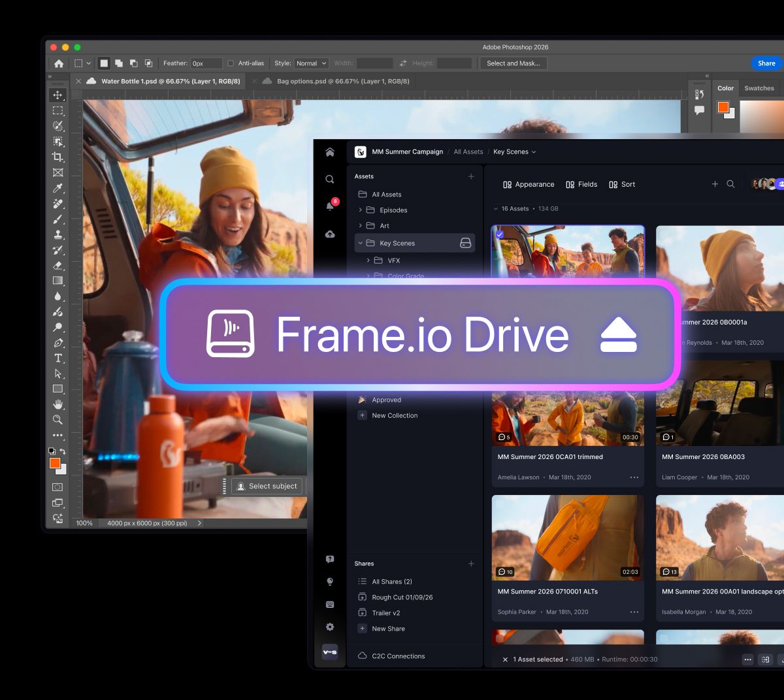Disable the Anti-alias checkbox
784x700 pixels.
click(x=230, y=63)
